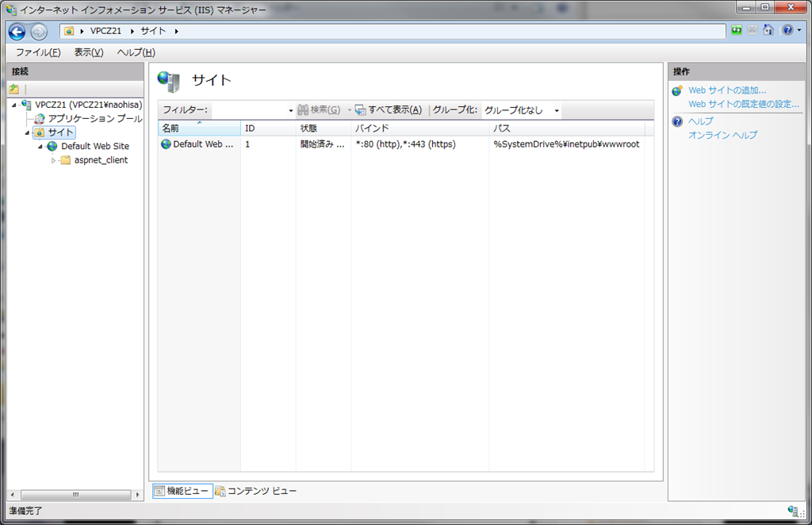Go back with the blue Back arrow
This screenshot has width=812, height=525.
coord(17,32)
